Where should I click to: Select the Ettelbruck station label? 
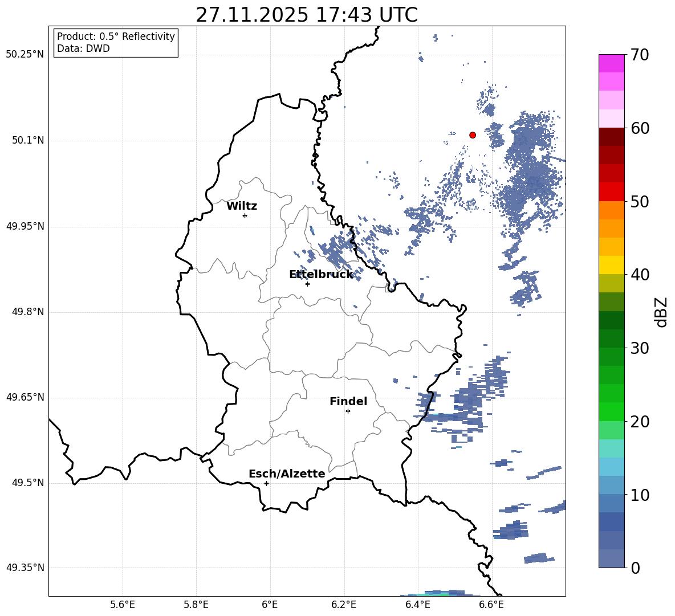click(x=321, y=275)
